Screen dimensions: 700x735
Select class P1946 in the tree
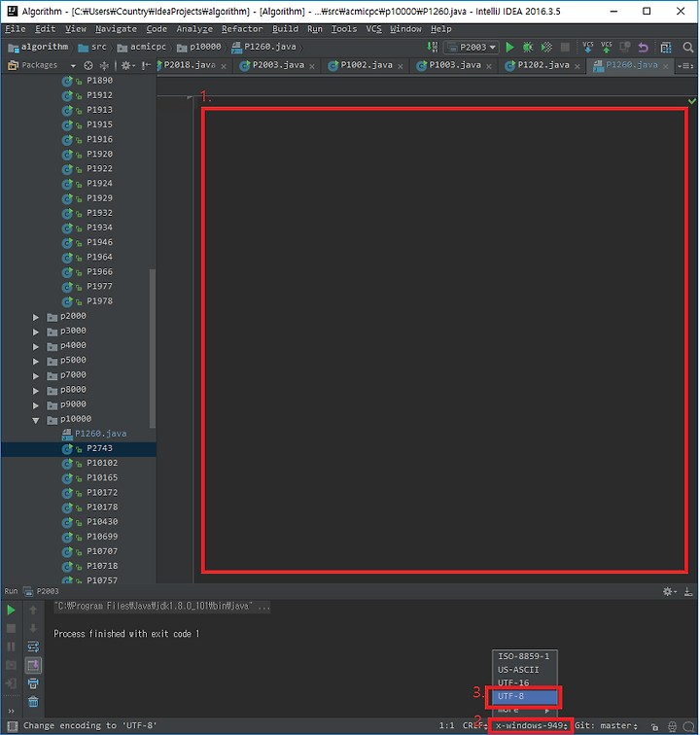87,243
